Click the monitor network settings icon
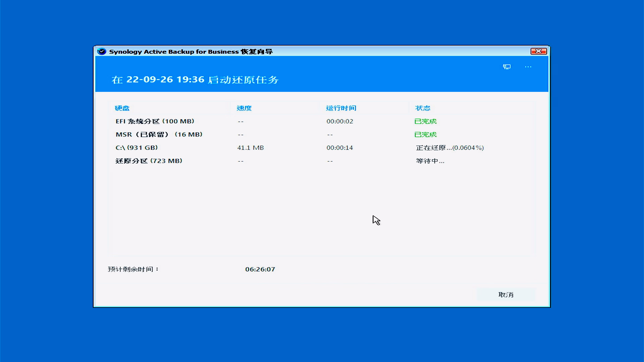The height and width of the screenshot is (362, 644). 506,67
